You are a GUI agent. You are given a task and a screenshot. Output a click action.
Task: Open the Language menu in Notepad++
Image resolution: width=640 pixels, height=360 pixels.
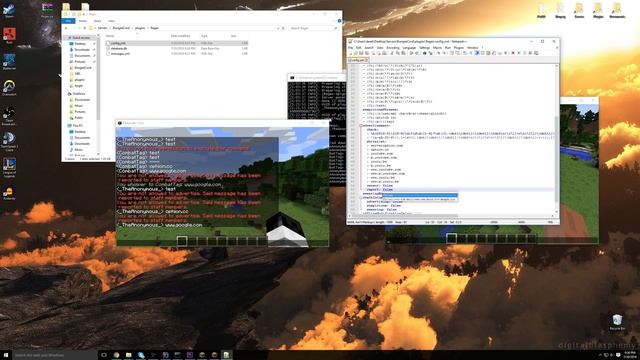409,48
